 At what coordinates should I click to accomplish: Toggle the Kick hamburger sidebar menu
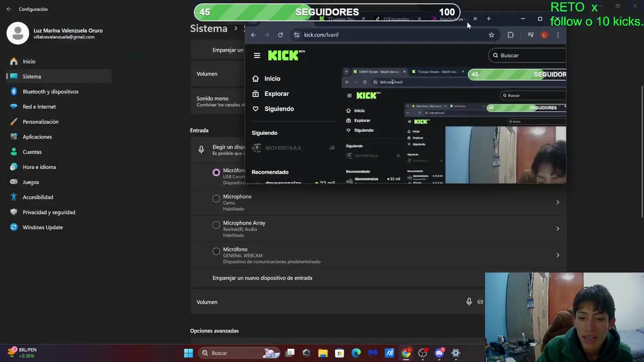point(257,55)
